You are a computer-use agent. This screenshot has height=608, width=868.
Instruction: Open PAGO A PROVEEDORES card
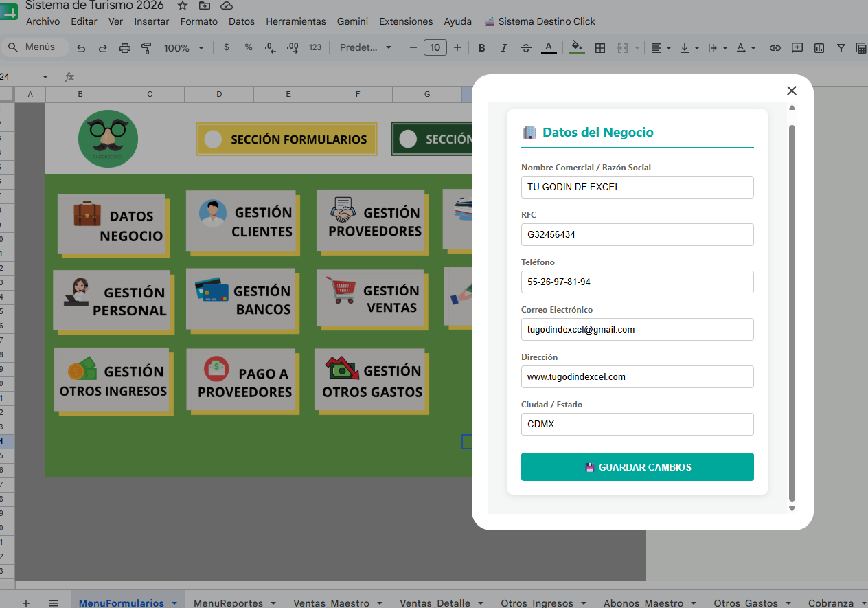pos(242,381)
